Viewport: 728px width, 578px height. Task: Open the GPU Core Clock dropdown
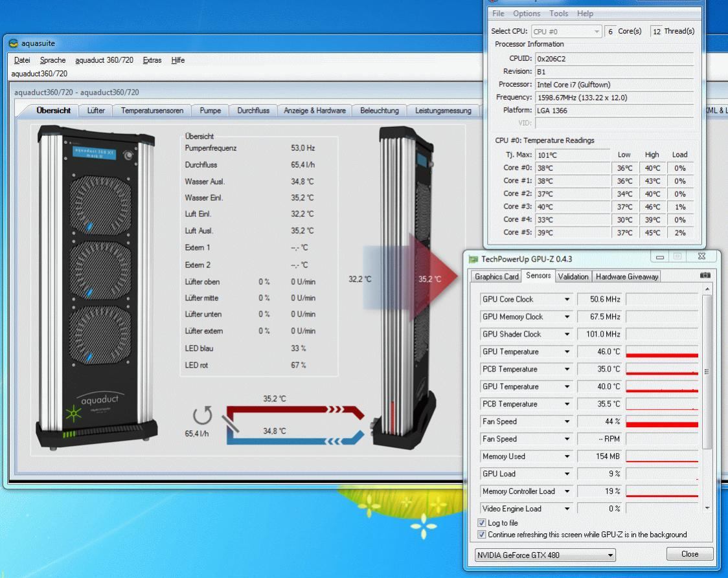(567, 300)
